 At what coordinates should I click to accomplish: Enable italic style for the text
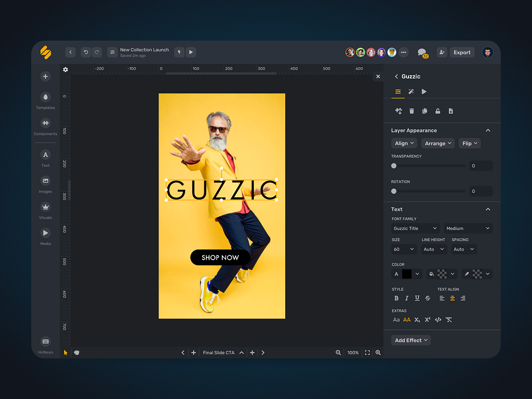pyautogui.click(x=406, y=298)
